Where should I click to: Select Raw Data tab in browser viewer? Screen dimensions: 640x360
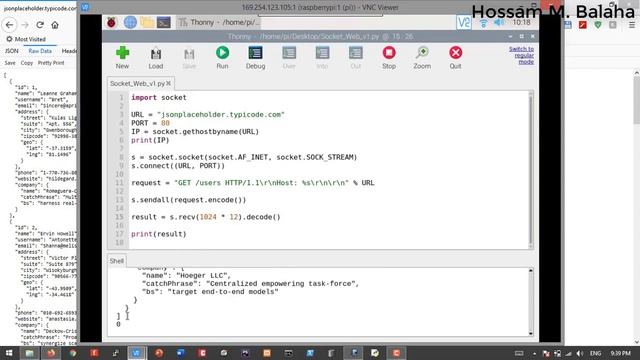40,51
